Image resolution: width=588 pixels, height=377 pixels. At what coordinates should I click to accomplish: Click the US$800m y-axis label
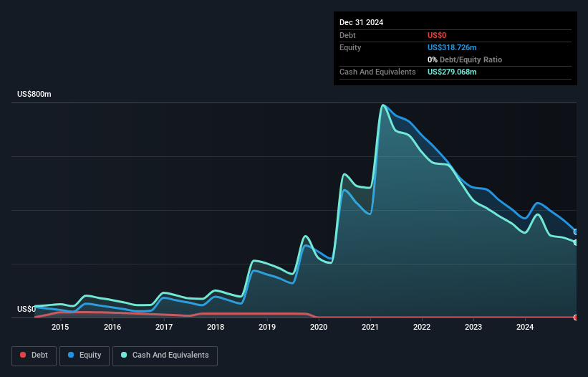click(x=34, y=94)
